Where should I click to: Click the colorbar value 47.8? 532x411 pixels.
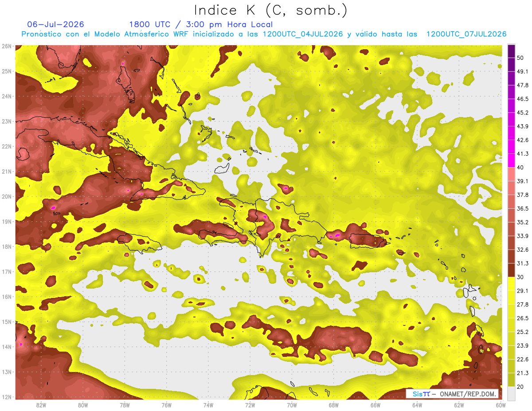click(x=523, y=85)
